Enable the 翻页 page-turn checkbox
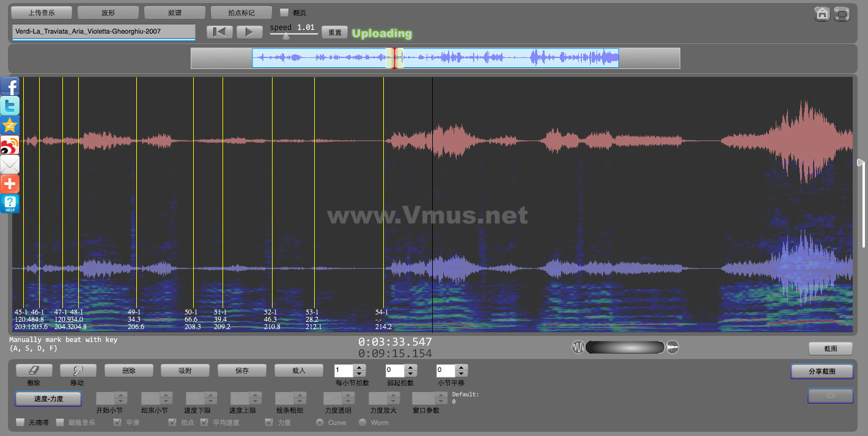This screenshot has width=868, height=436. 284,12
